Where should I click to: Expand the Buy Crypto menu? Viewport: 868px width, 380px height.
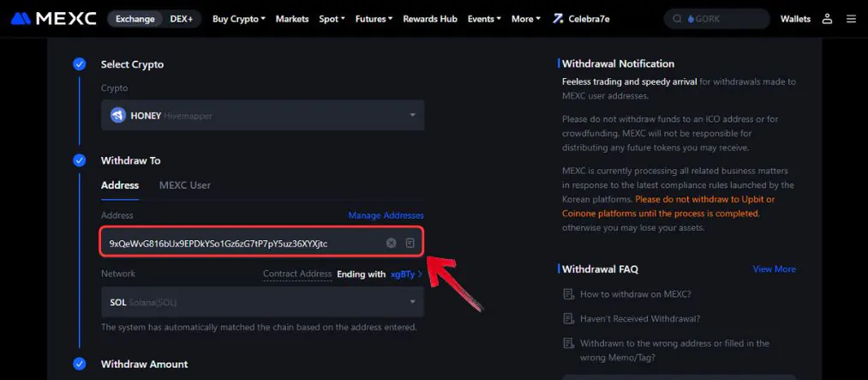pyautogui.click(x=238, y=19)
